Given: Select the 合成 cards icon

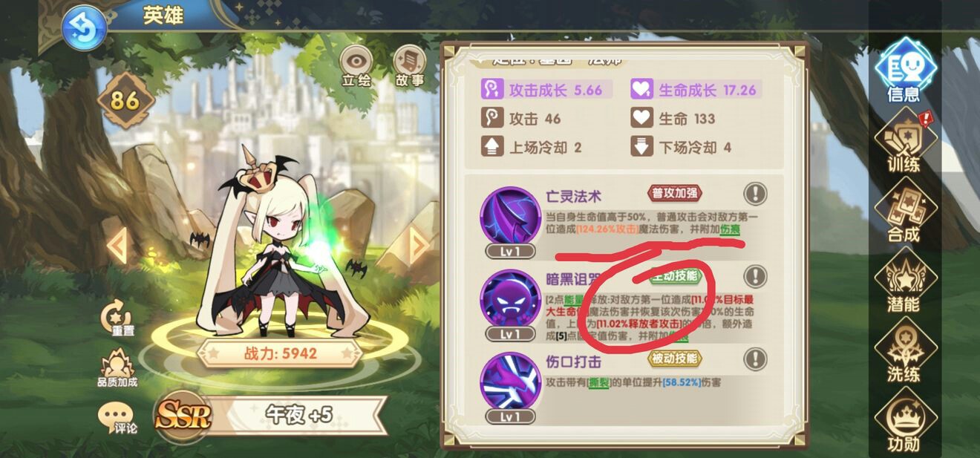Looking at the screenshot, I should [x=904, y=212].
